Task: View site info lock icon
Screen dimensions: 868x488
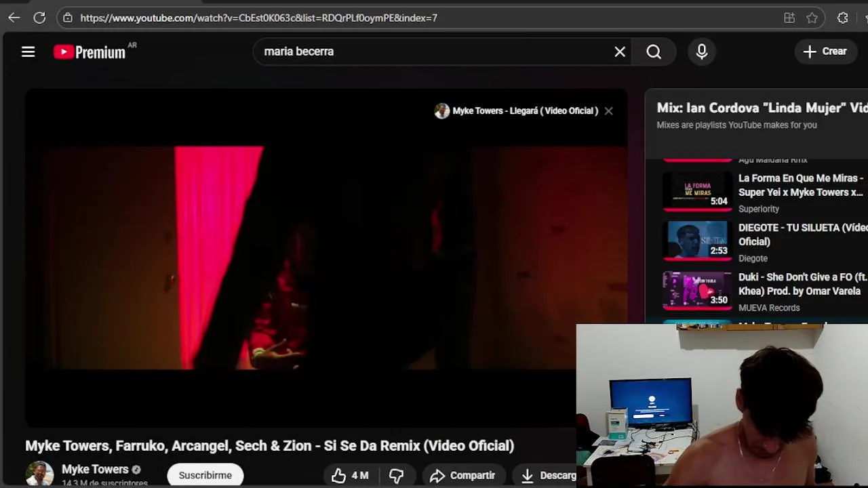Action: (67, 18)
